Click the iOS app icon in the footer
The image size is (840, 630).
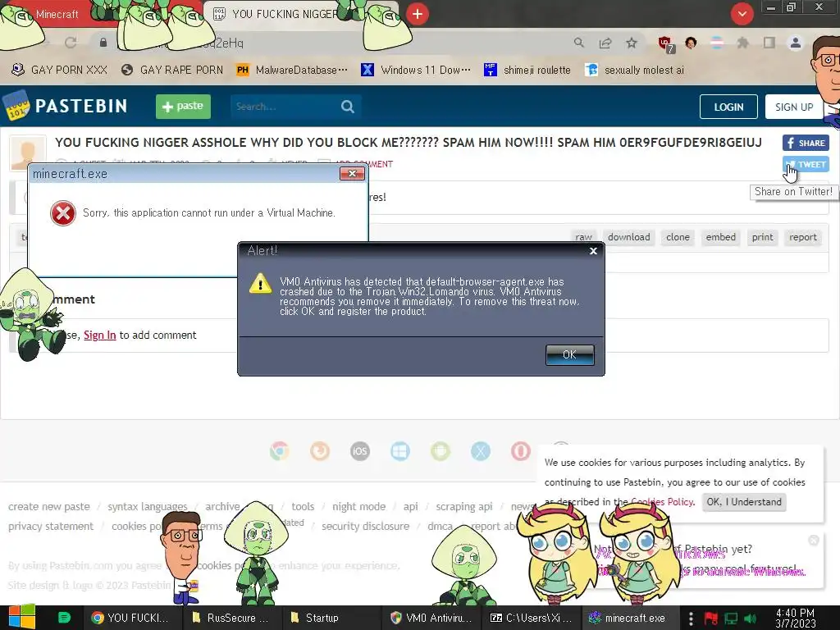[360, 451]
